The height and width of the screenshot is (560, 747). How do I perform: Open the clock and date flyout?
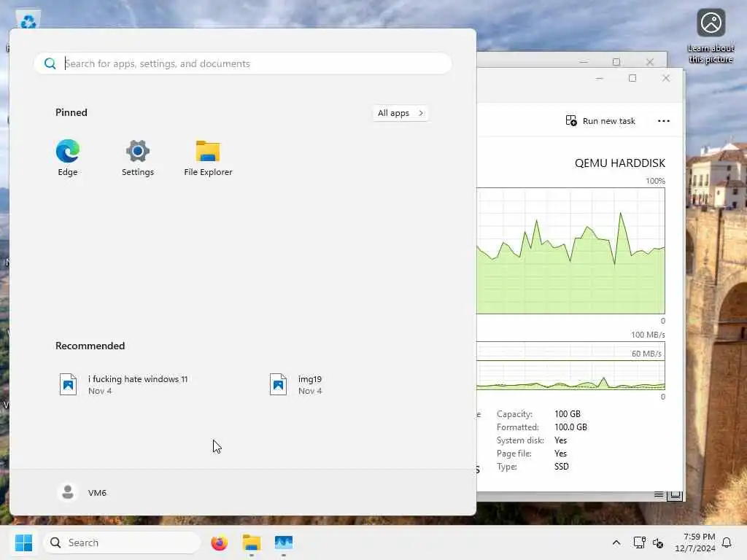(x=695, y=542)
